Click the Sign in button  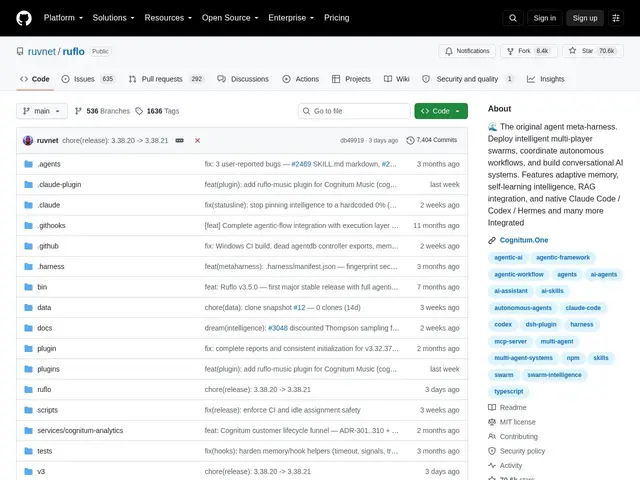544,18
